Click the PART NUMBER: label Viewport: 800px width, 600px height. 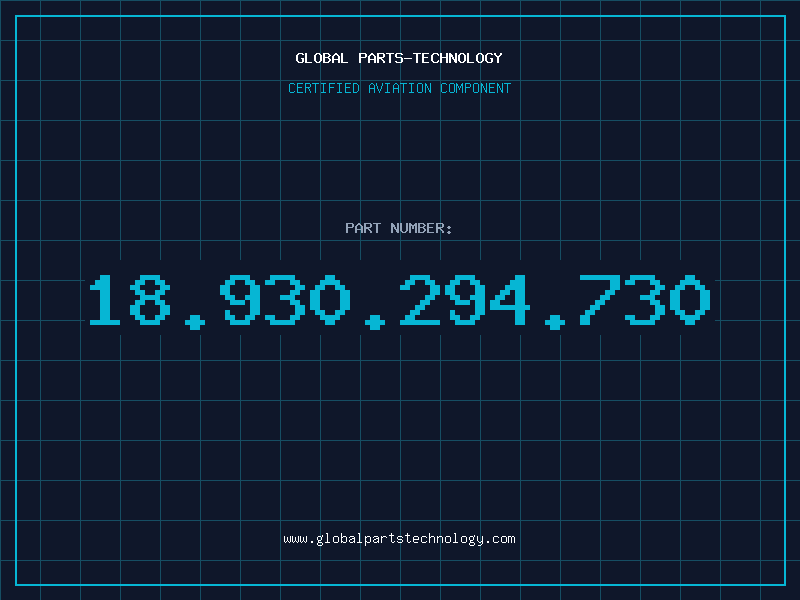(x=399, y=228)
